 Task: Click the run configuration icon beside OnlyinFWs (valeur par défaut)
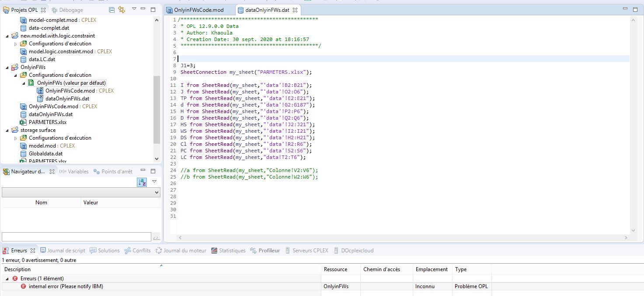point(32,83)
